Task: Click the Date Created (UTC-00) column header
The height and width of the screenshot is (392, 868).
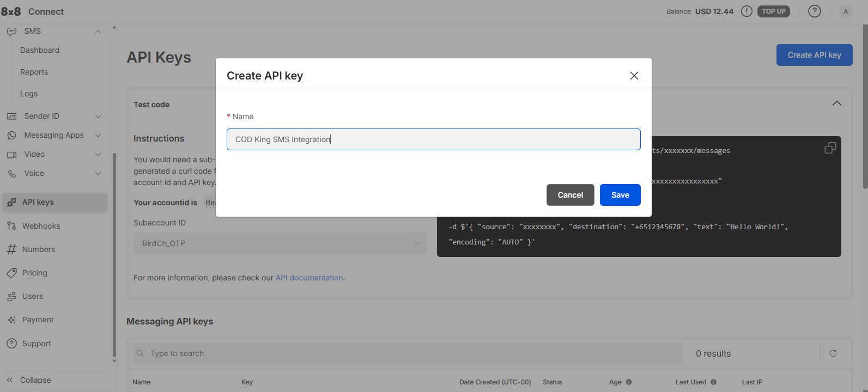Action: click(495, 382)
